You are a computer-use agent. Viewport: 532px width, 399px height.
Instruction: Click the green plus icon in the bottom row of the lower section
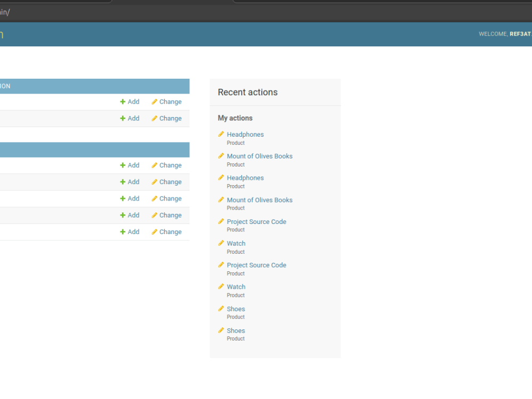pyautogui.click(x=123, y=231)
